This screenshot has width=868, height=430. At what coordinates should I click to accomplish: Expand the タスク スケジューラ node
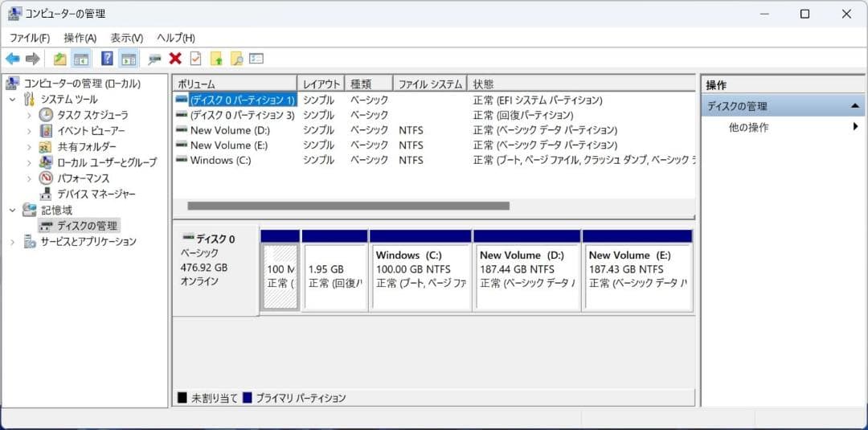30,116
